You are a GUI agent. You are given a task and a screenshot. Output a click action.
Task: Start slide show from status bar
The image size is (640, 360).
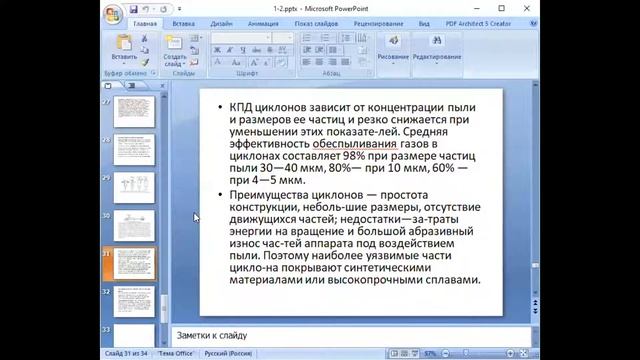click(x=415, y=353)
